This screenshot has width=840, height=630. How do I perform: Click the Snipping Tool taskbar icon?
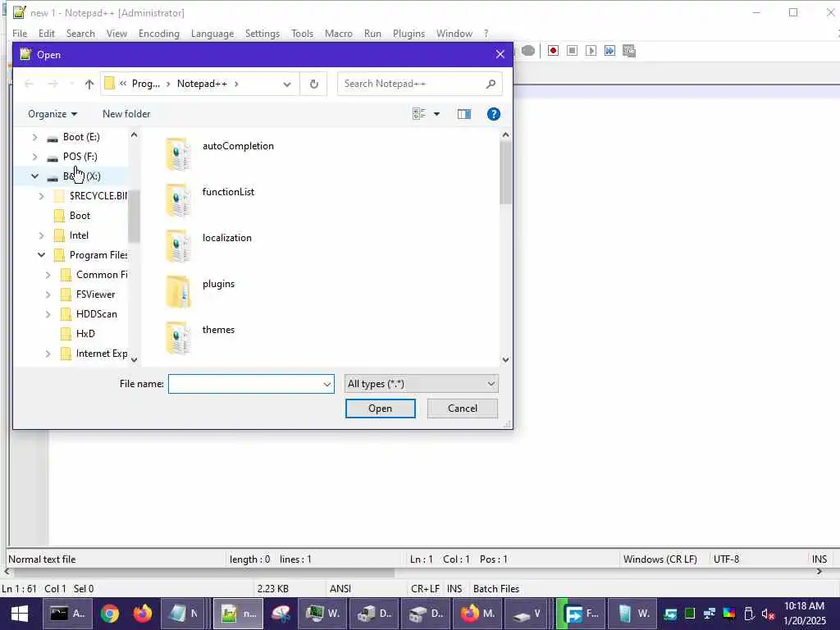point(281,614)
